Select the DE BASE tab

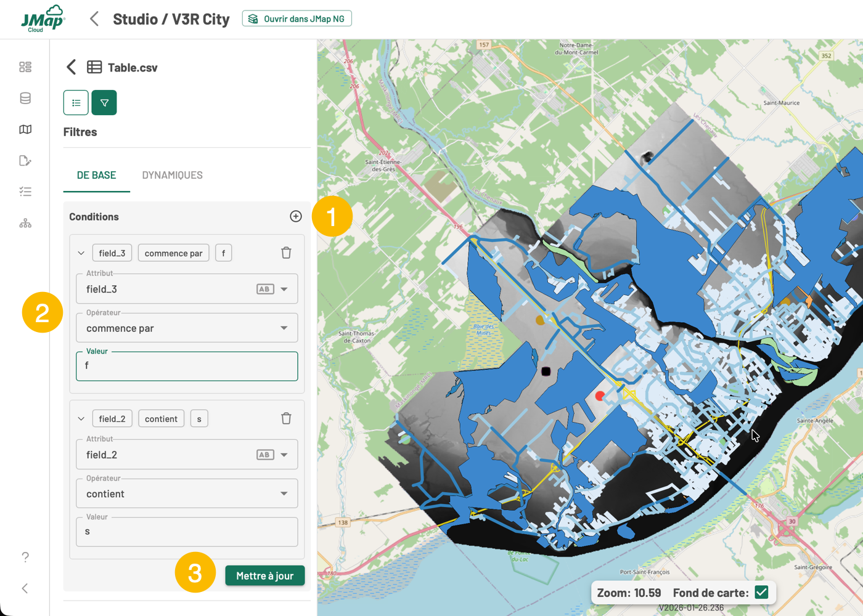96,176
